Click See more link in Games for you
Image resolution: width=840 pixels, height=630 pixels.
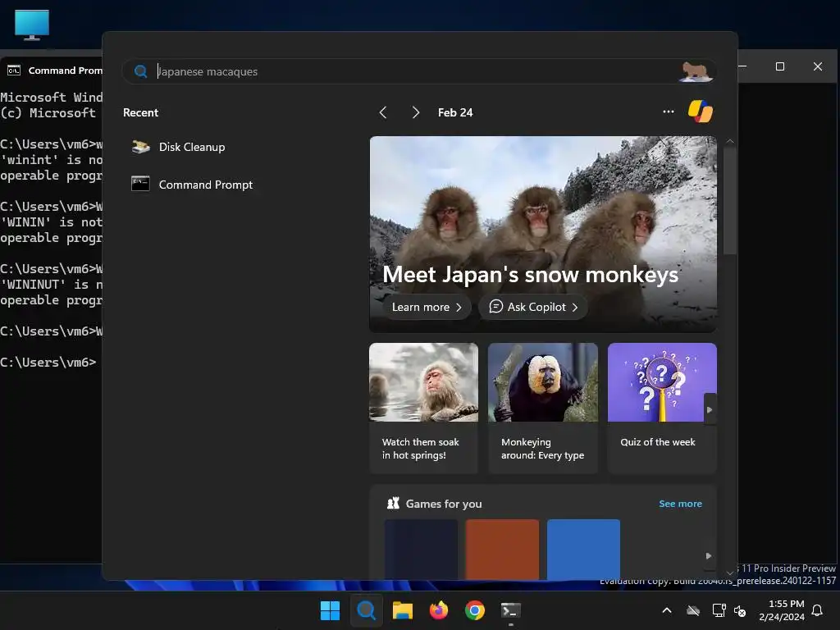pos(680,504)
